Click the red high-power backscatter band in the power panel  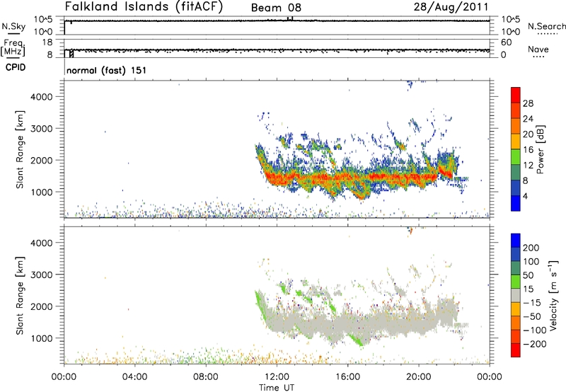pyautogui.click(x=354, y=177)
